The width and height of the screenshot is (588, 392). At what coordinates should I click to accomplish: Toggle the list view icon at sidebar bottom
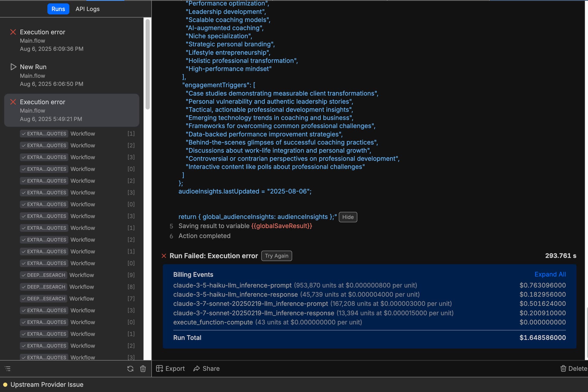point(8,369)
